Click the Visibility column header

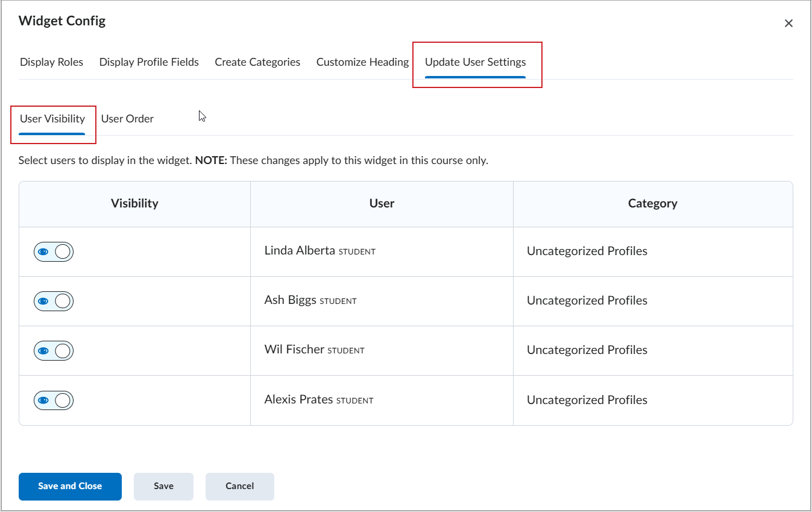[x=134, y=204]
